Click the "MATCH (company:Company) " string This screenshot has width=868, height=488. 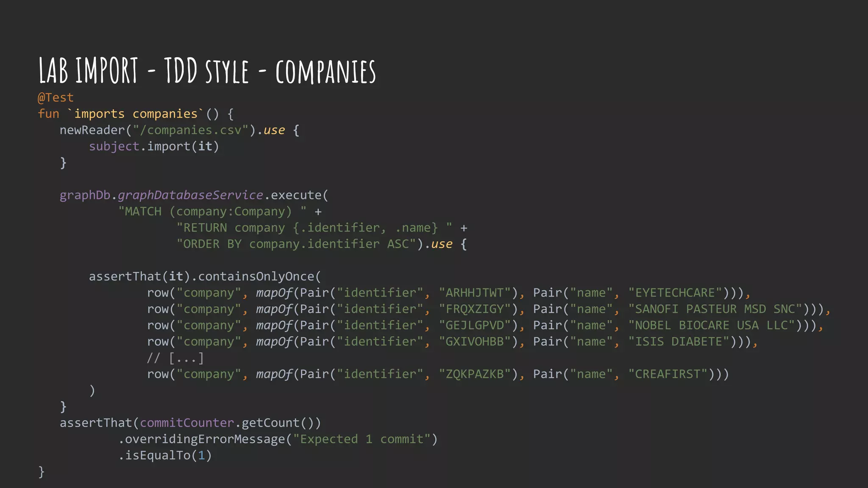tap(212, 211)
